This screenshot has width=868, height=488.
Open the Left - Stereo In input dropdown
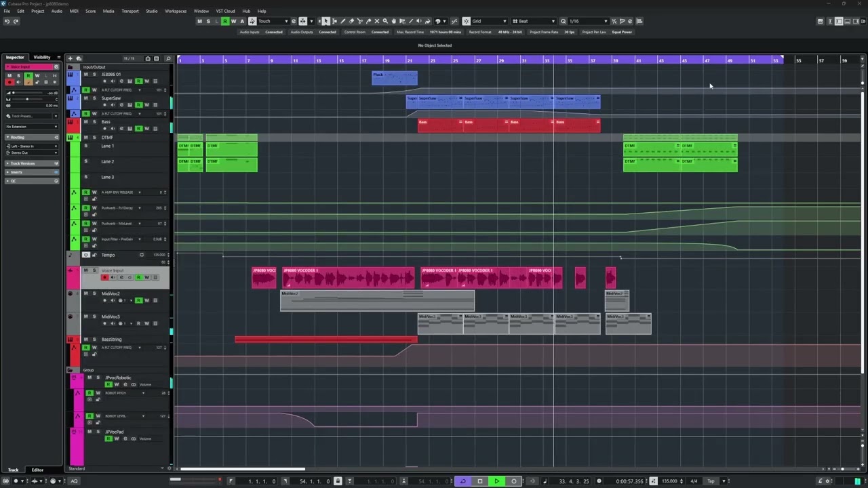click(x=31, y=146)
